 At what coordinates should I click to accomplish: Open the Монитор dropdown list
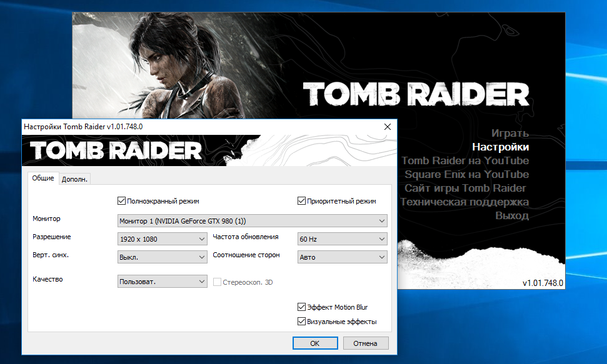(252, 221)
